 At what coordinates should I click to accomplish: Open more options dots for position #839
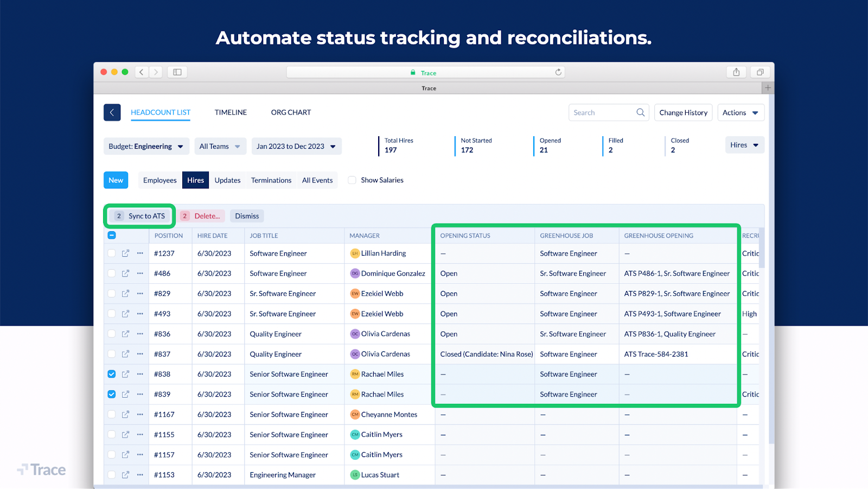coord(140,394)
